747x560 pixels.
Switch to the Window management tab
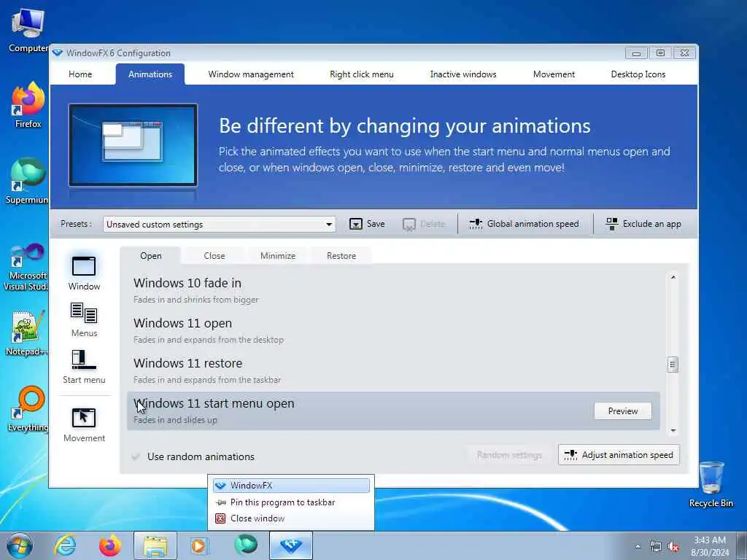pos(251,74)
